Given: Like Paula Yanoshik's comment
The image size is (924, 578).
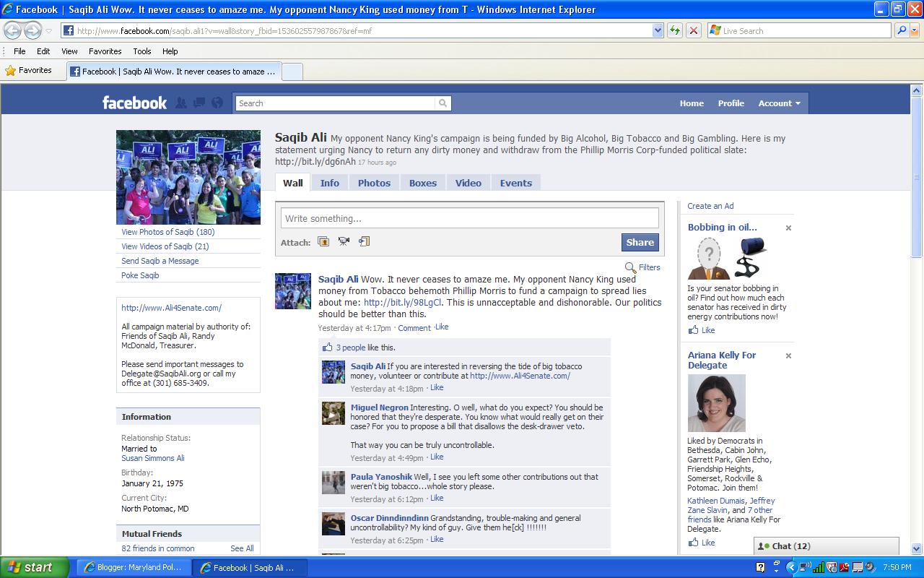Looking at the screenshot, I should click(437, 499).
